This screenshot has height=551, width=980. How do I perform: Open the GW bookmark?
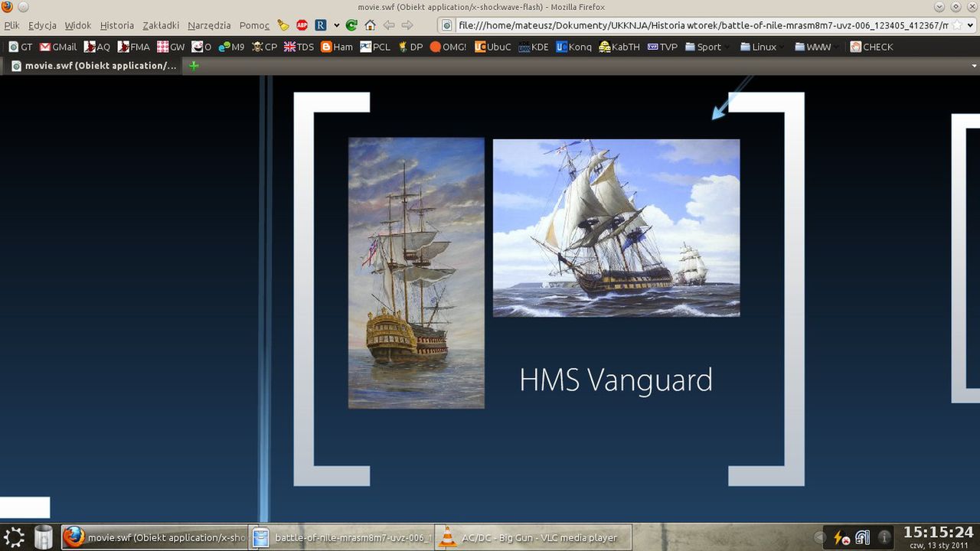[171, 47]
